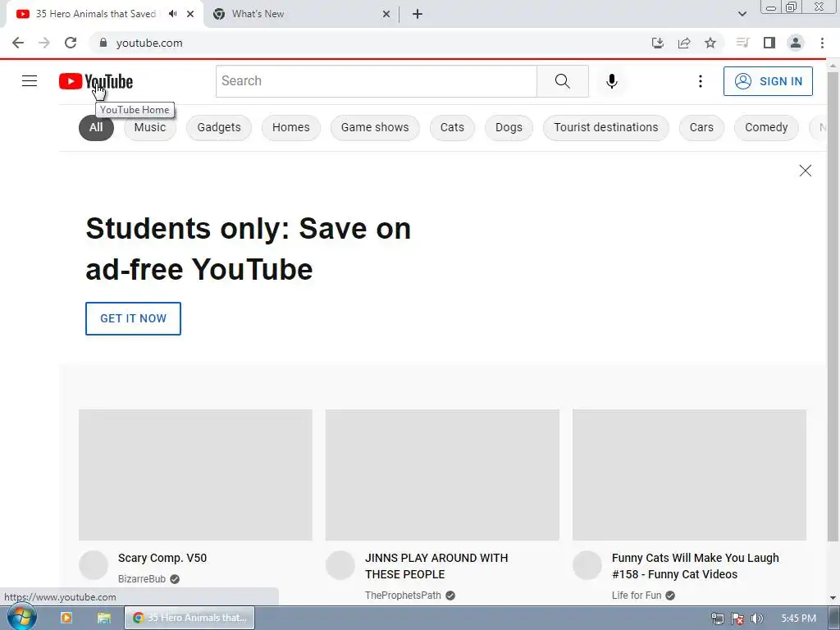Select the Cats filter chip
This screenshot has width=840, height=630.
pyautogui.click(x=452, y=127)
